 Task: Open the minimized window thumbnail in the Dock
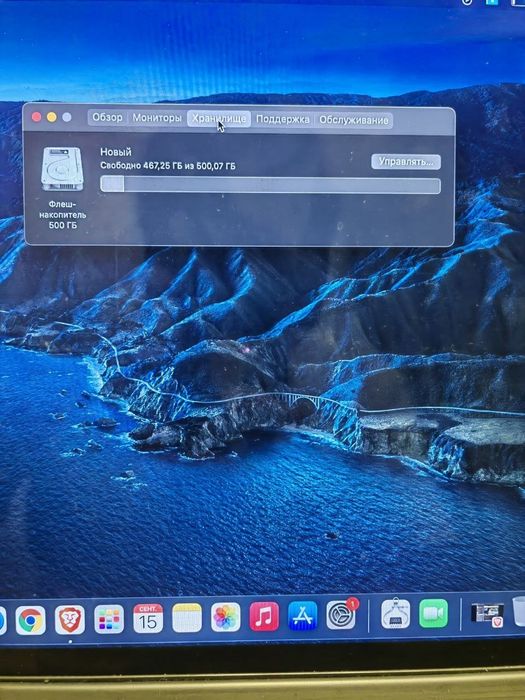[x=488, y=614]
